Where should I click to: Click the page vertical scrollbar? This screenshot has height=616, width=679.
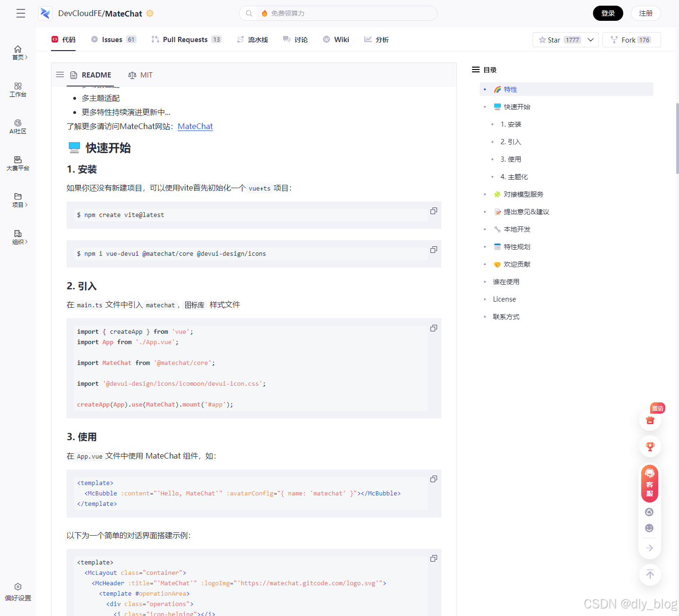(677, 139)
